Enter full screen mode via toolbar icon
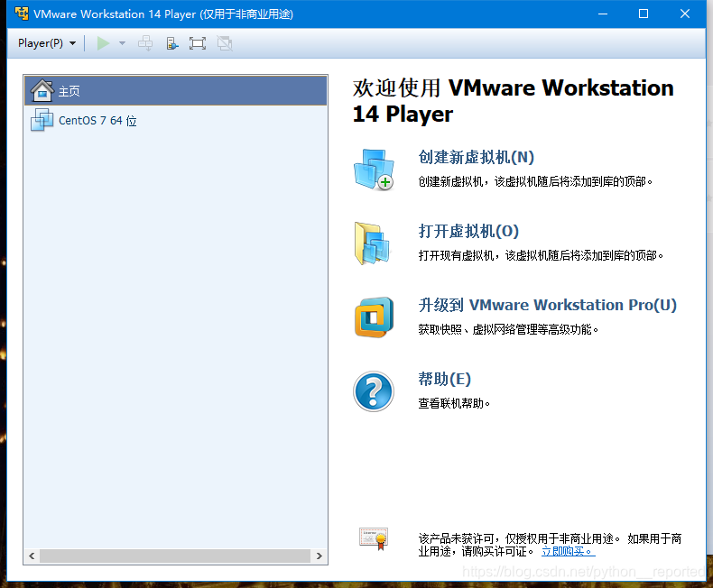This screenshot has width=713, height=588. pos(198,43)
